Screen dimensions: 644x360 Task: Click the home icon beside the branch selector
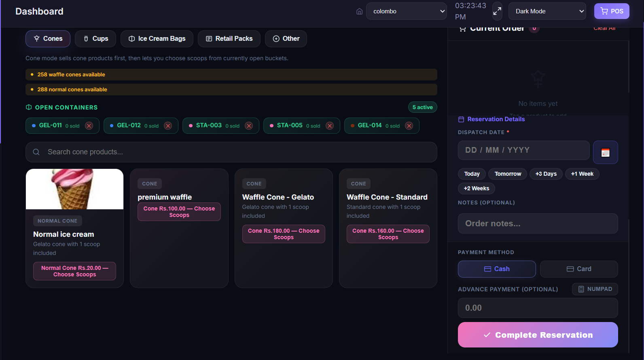[359, 11]
